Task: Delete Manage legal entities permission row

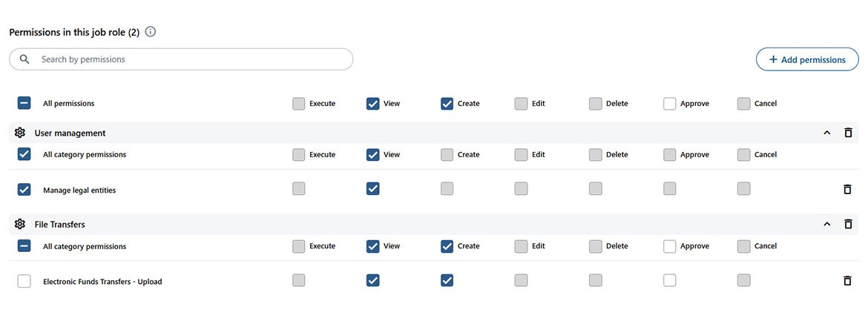Action: pos(847,190)
